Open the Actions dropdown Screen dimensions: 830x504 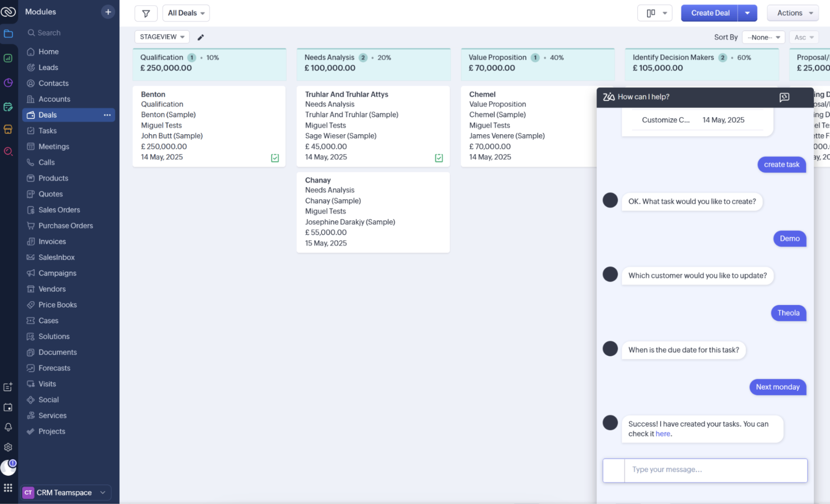793,13
